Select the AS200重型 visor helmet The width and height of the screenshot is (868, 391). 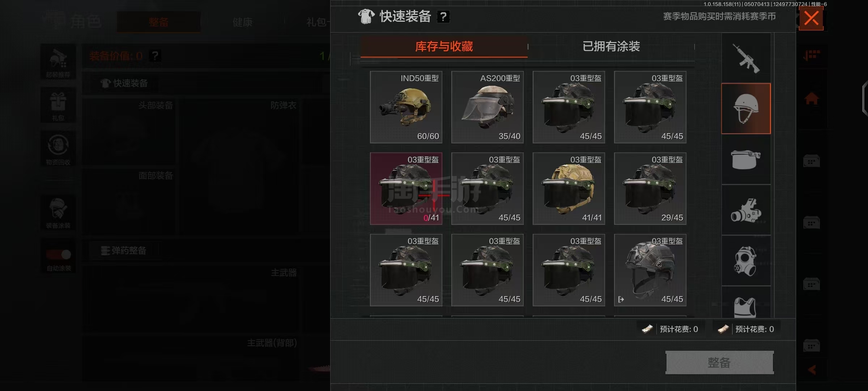pos(488,107)
